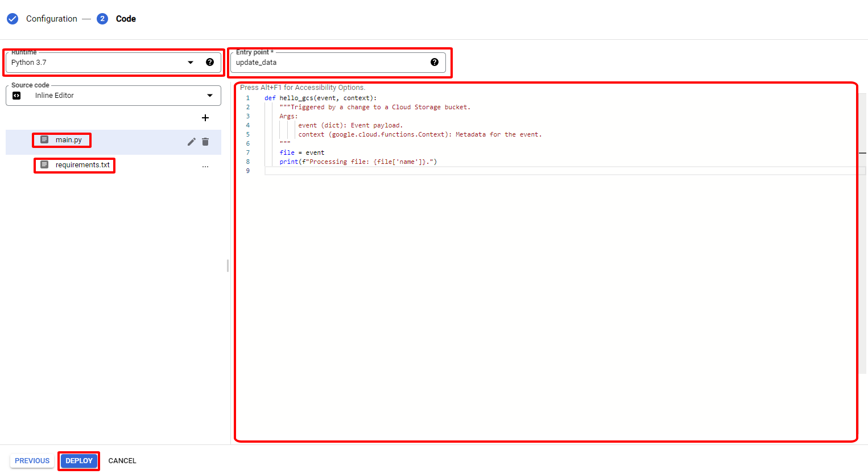
Task: Add a new file with the plus icon
Action: click(205, 118)
